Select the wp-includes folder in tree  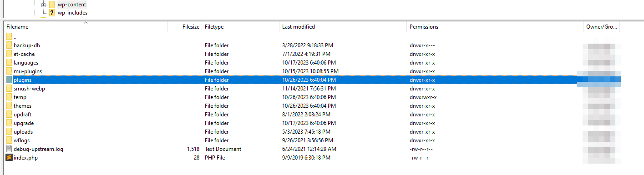click(72, 13)
